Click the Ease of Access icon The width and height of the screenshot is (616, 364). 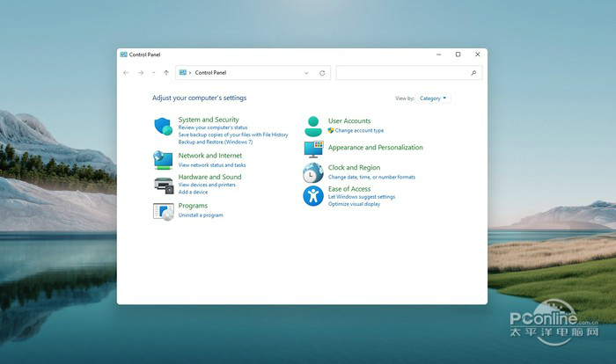[313, 196]
